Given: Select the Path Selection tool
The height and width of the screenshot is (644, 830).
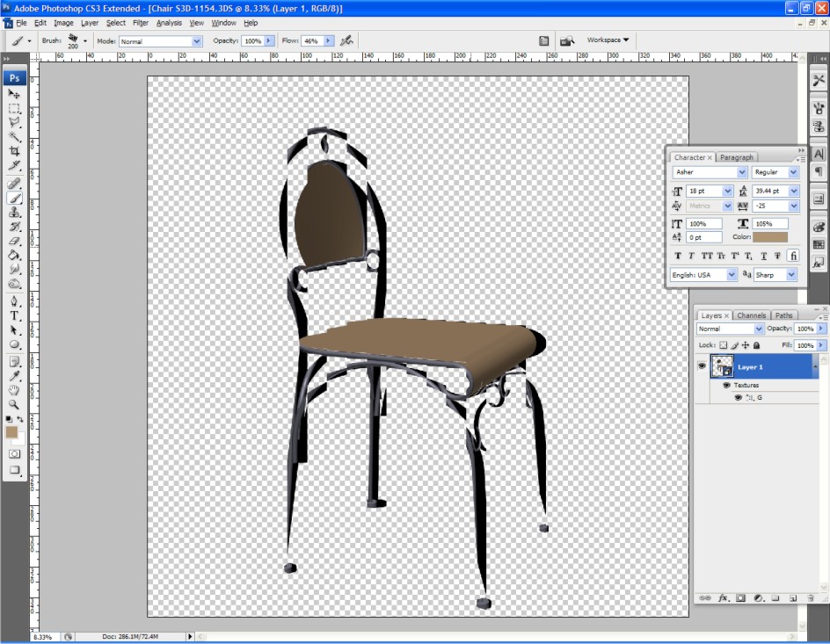Looking at the screenshot, I should pyautogui.click(x=14, y=330).
